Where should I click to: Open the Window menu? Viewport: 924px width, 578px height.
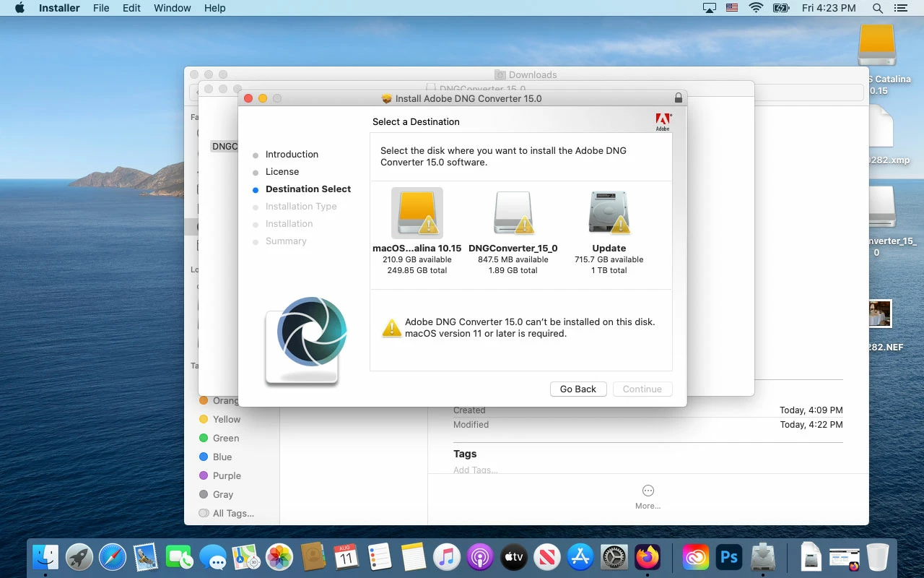click(173, 8)
